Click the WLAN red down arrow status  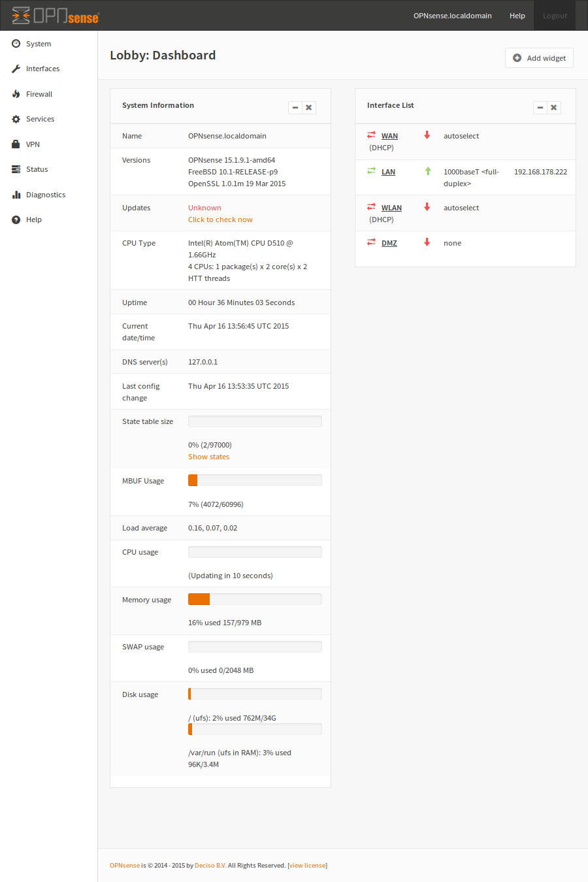427,207
